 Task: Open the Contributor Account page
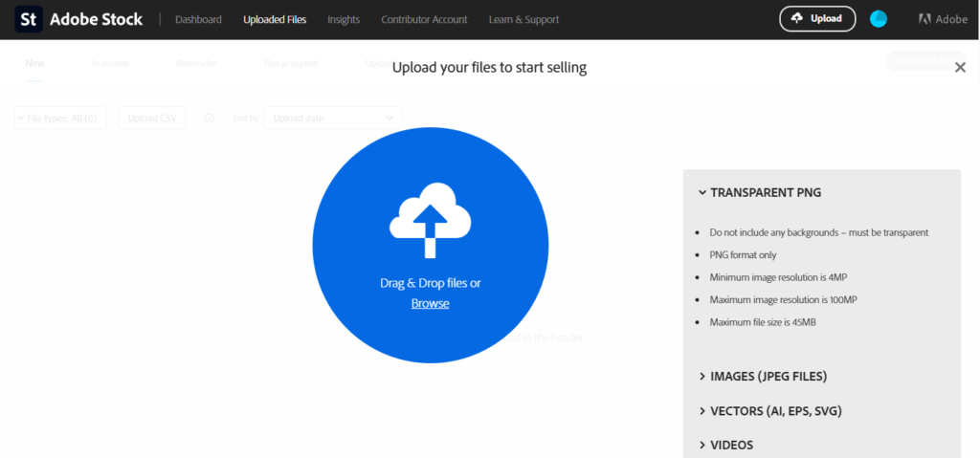pos(424,19)
